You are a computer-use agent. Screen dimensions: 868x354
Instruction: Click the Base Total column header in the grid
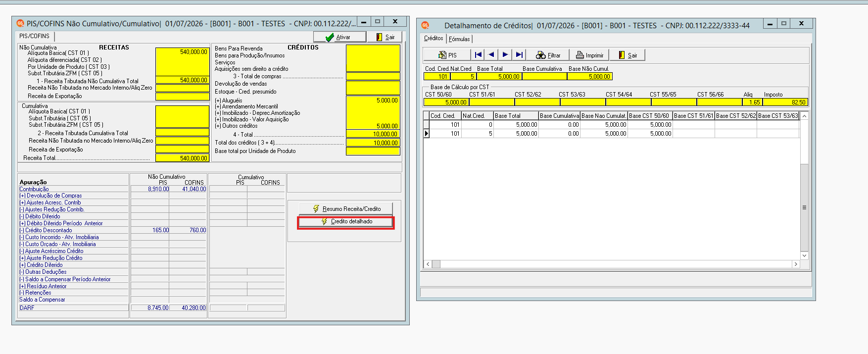coord(516,116)
